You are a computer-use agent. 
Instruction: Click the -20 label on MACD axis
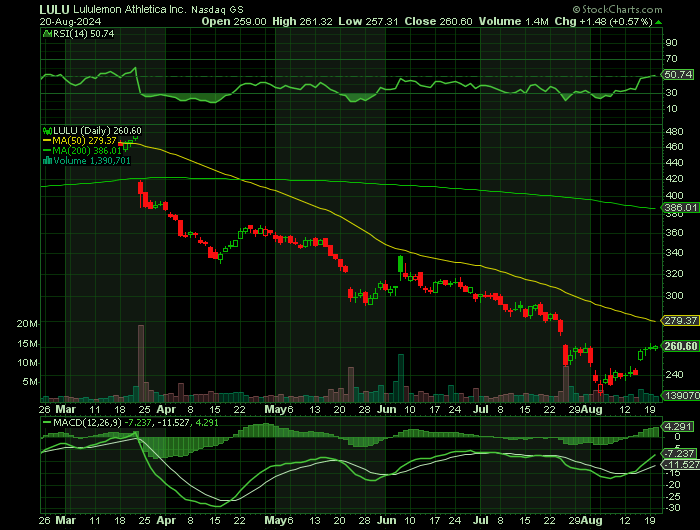click(x=674, y=485)
